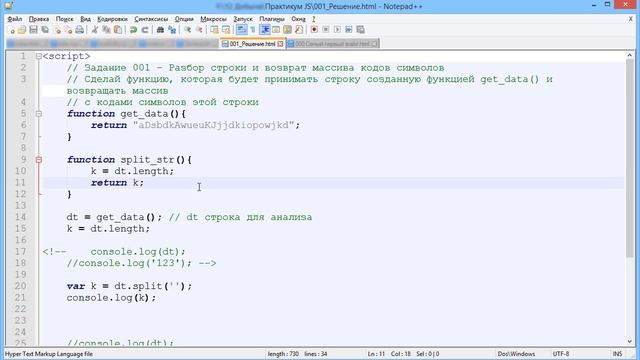Click the Save recorded macro icon

[x=360, y=30]
